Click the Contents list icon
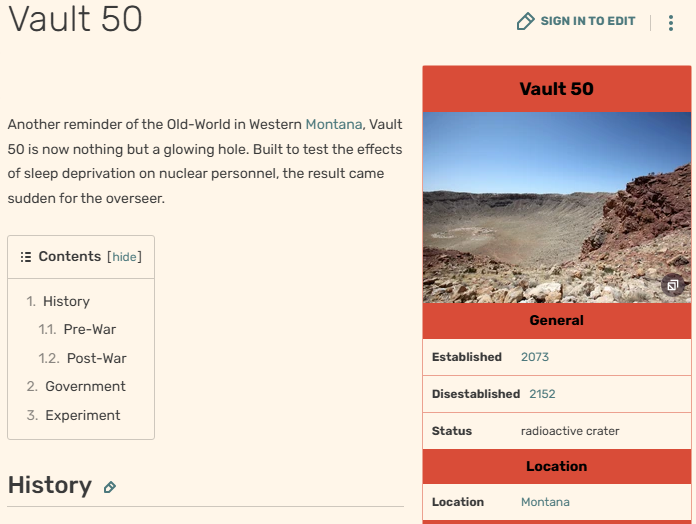The height and width of the screenshot is (524, 696). 26,257
